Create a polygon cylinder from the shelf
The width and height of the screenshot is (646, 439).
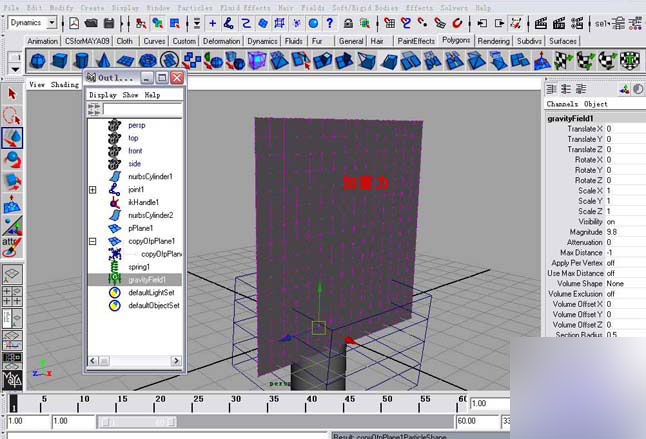(x=82, y=61)
